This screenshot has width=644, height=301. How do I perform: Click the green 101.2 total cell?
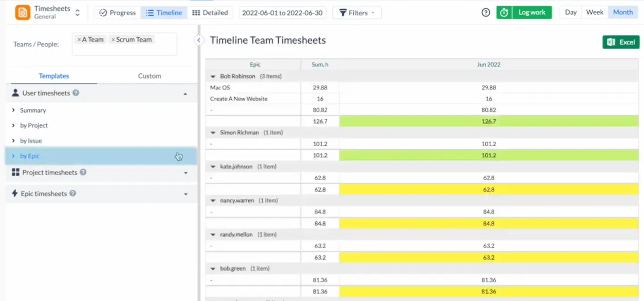point(489,155)
